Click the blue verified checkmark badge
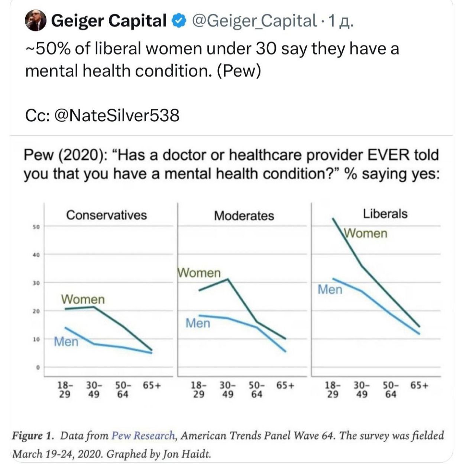 [x=178, y=21]
